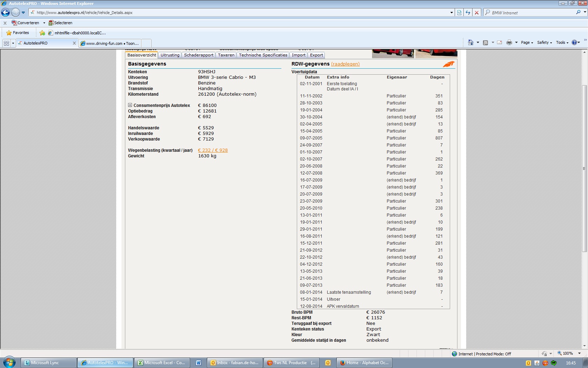Switch to the Export tab
This screenshot has height=368, width=588.
pos(316,55)
